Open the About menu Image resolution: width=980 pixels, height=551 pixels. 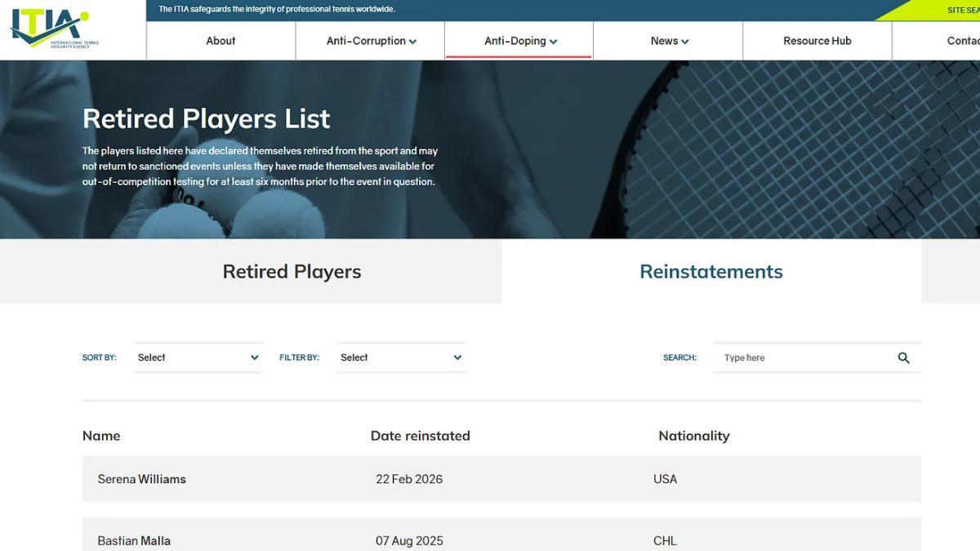(x=220, y=40)
